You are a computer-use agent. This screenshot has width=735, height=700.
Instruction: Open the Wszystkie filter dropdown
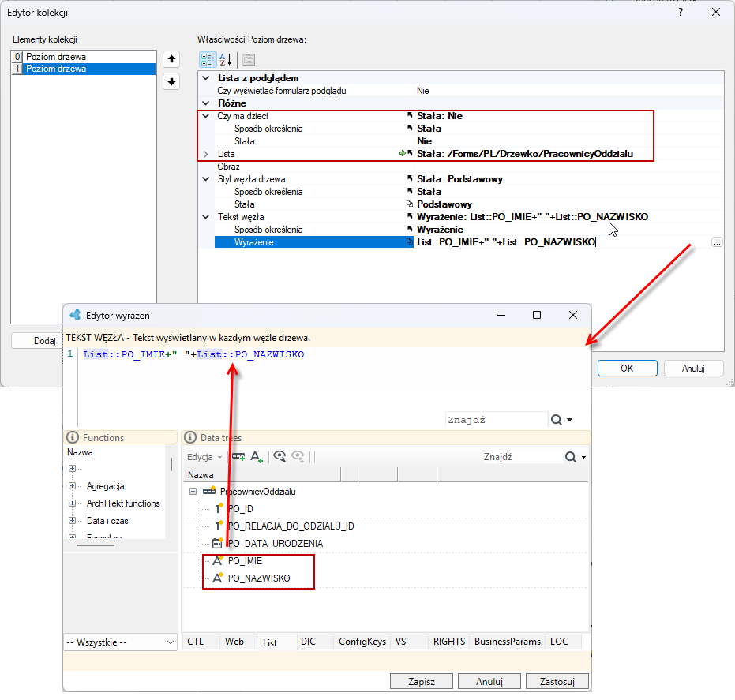(x=120, y=642)
